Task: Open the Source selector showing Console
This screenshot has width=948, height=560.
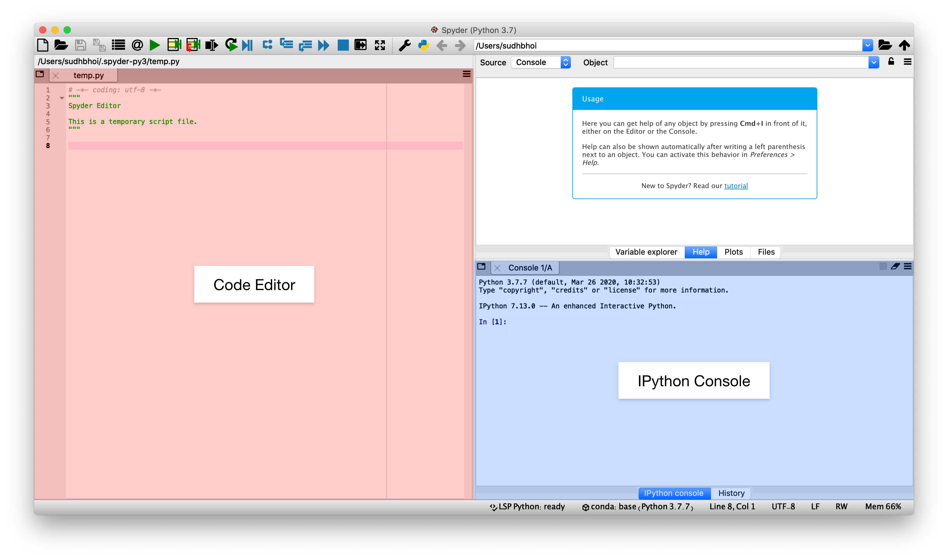Action: point(541,62)
